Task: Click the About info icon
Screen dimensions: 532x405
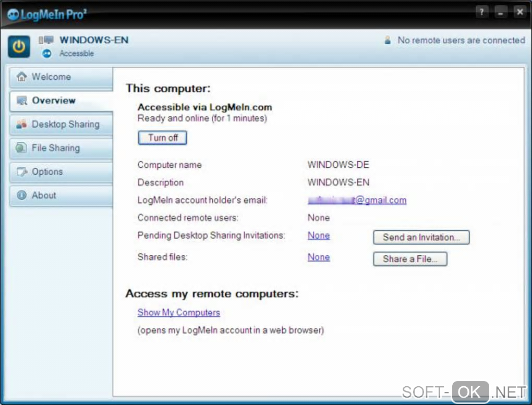Action: [21, 195]
